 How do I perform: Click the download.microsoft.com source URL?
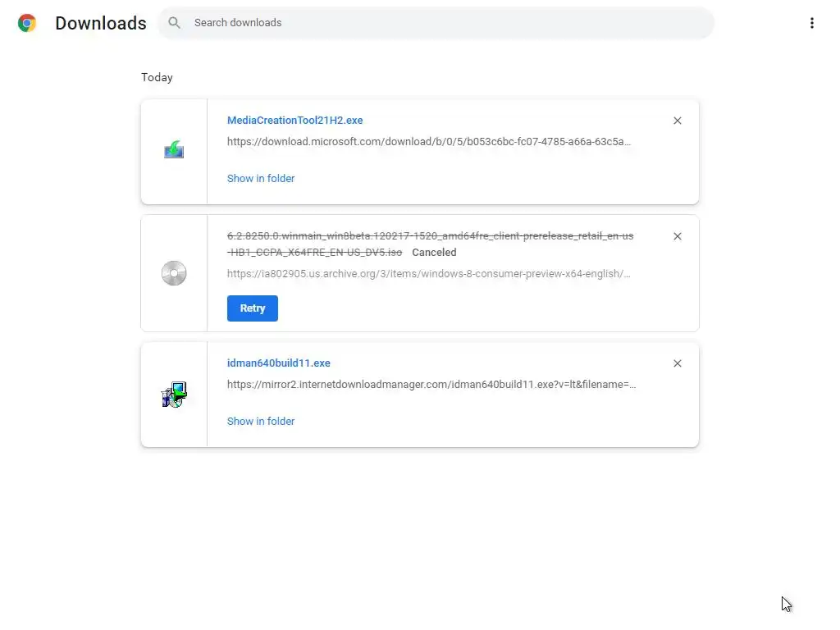(x=429, y=141)
